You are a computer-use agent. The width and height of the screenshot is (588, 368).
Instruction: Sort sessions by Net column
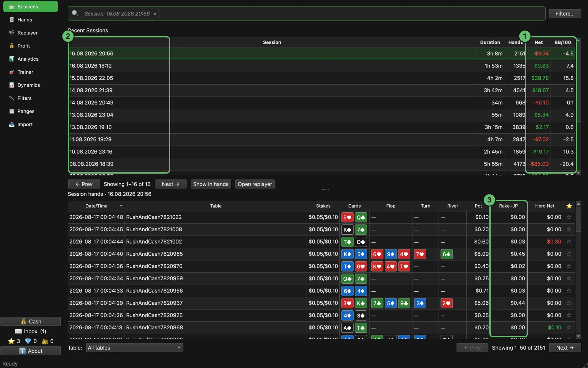click(538, 42)
